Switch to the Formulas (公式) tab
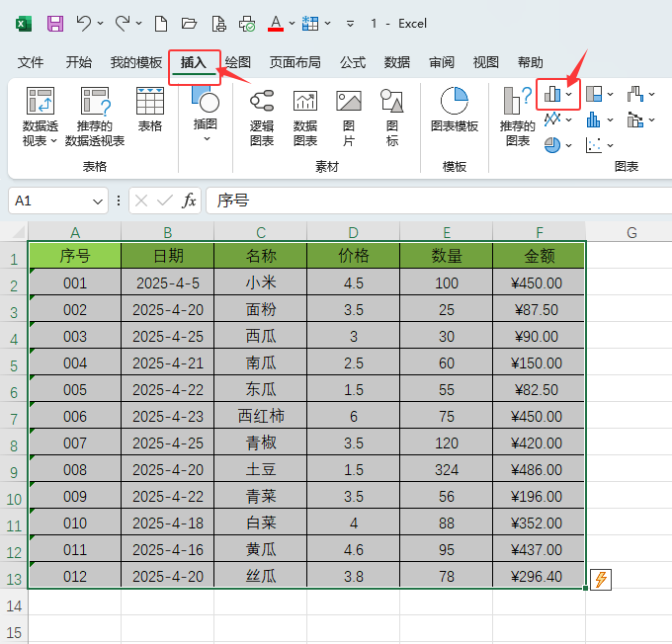 (x=353, y=62)
